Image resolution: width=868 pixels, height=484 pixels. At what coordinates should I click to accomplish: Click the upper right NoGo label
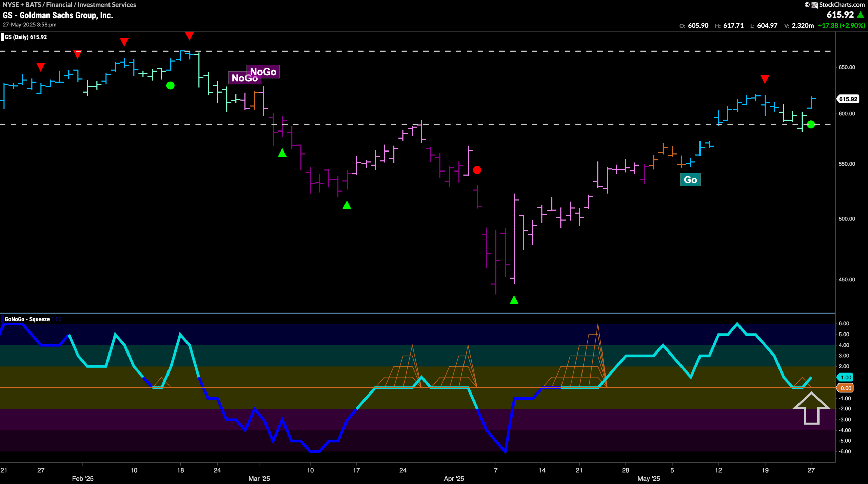263,72
